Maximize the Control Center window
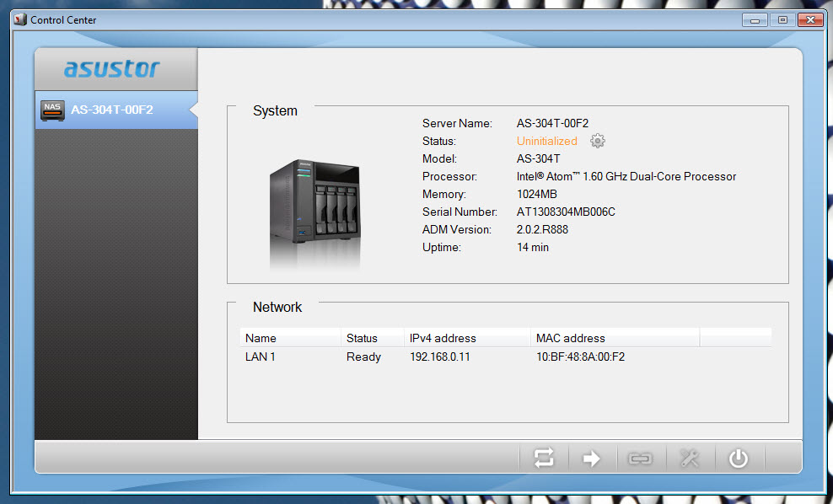The image size is (833, 504). [x=782, y=20]
